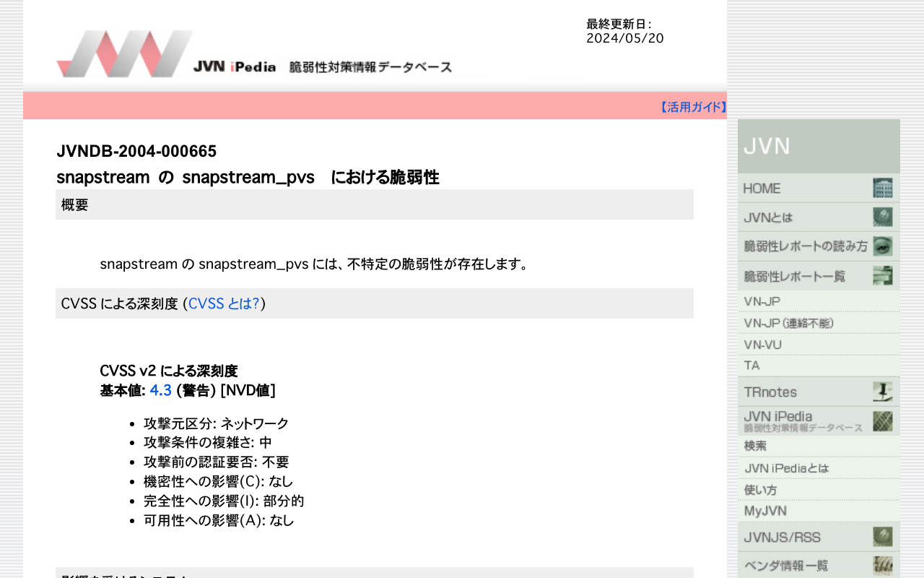924x578 pixels.
Task: Click the JVNDB-2004-000665 identifier text
Action: pyautogui.click(x=136, y=152)
